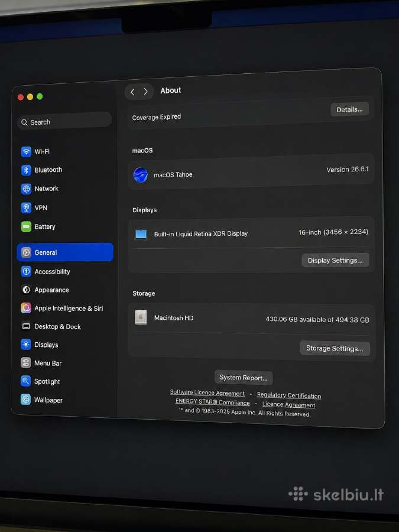Open coverage Details button

tap(349, 109)
